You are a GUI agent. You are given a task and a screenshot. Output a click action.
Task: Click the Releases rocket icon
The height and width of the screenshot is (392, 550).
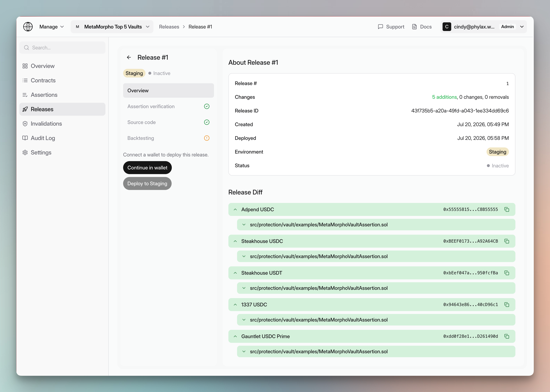point(25,109)
